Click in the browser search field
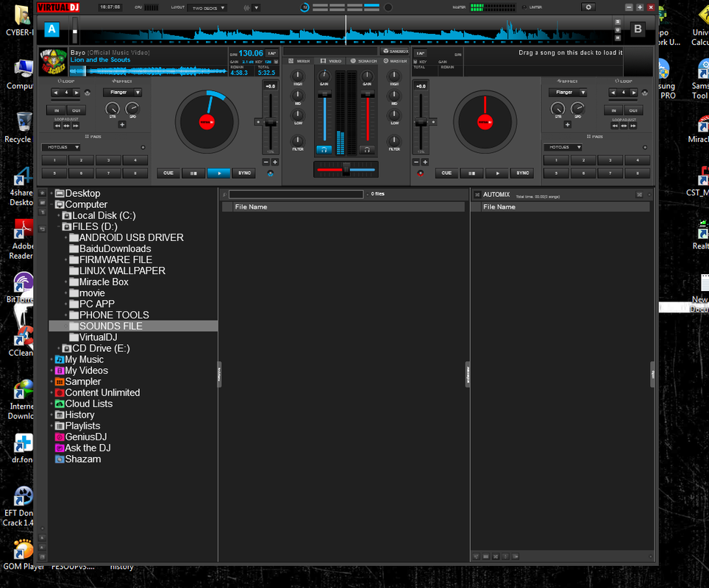The image size is (709, 588). click(x=296, y=194)
